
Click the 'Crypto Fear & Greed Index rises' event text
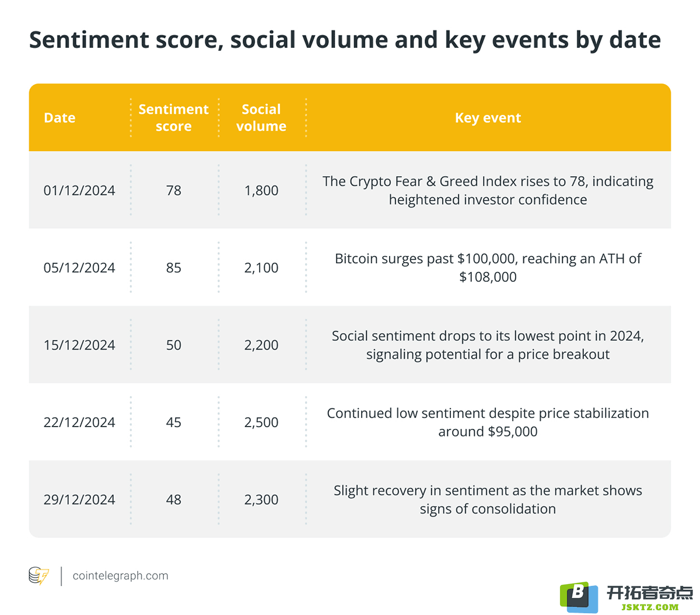[488, 191]
